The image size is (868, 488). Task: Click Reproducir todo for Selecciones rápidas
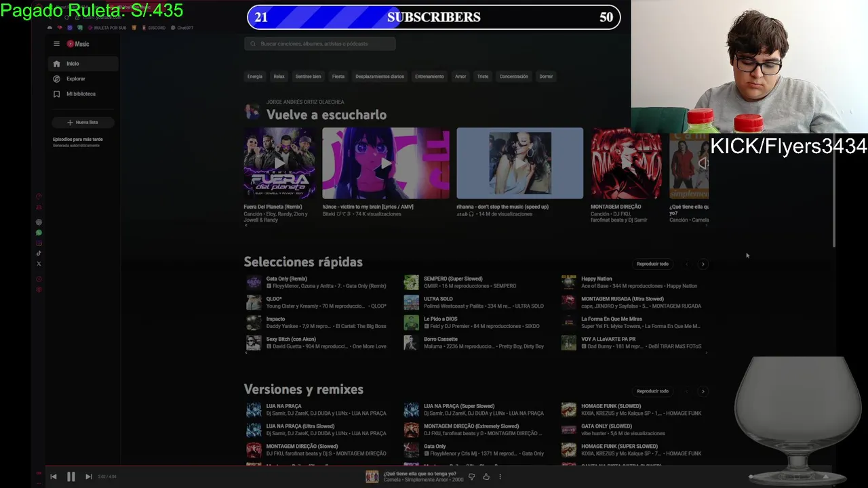[652, 264]
